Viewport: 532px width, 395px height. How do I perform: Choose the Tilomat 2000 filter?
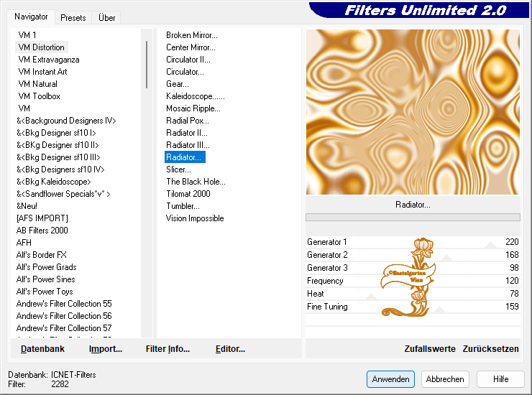coord(188,194)
